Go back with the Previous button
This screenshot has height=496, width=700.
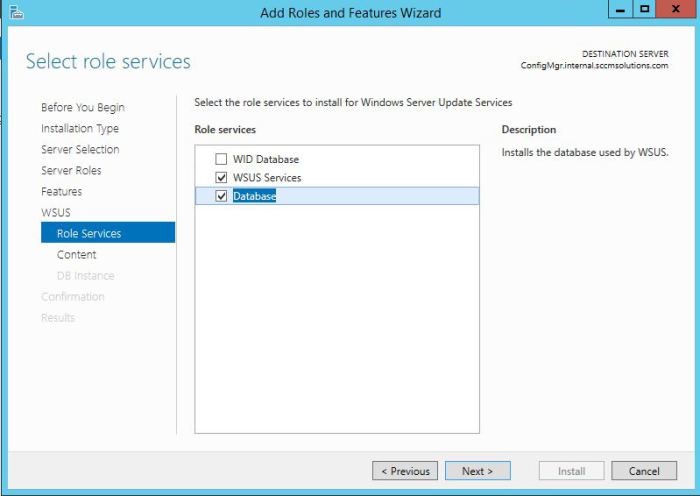click(x=405, y=471)
